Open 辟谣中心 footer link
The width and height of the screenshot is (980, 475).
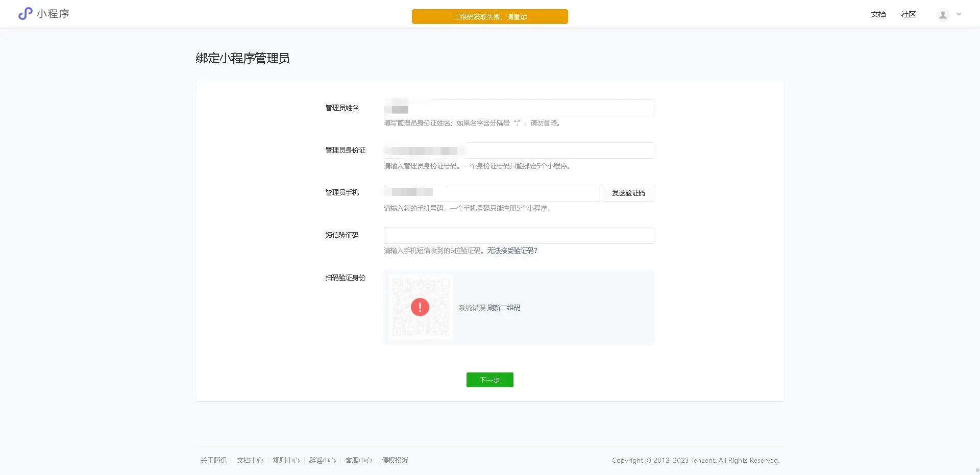pyautogui.click(x=322, y=460)
